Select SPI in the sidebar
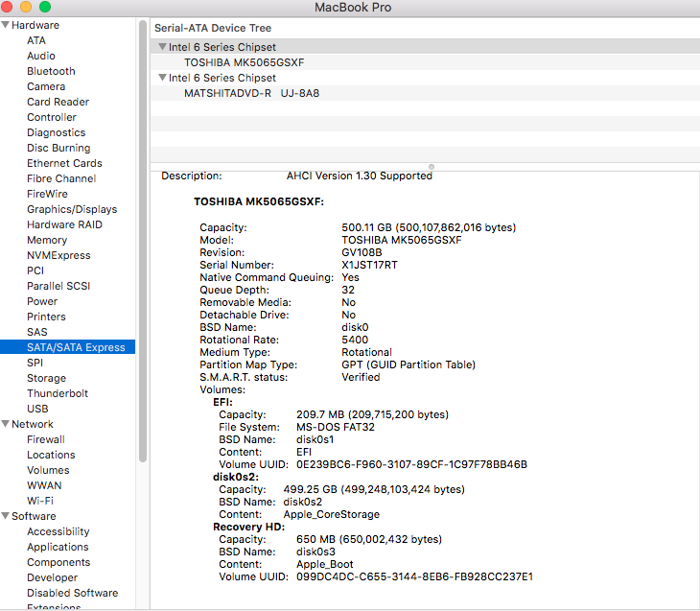The image size is (700, 611). tap(35, 363)
